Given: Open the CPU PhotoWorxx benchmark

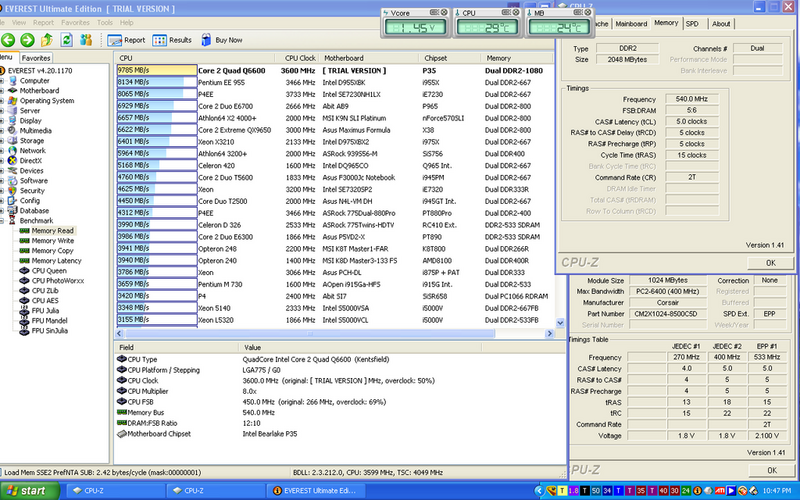Looking at the screenshot, I should [58, 281].
